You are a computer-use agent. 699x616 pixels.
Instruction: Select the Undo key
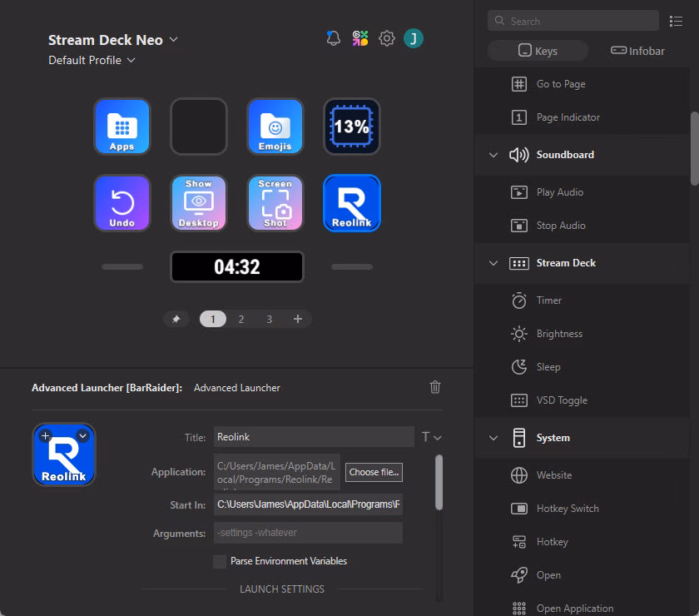122,203
